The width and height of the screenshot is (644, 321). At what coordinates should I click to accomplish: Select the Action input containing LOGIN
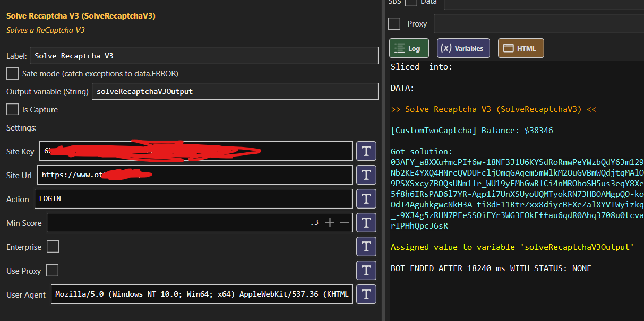193,199
